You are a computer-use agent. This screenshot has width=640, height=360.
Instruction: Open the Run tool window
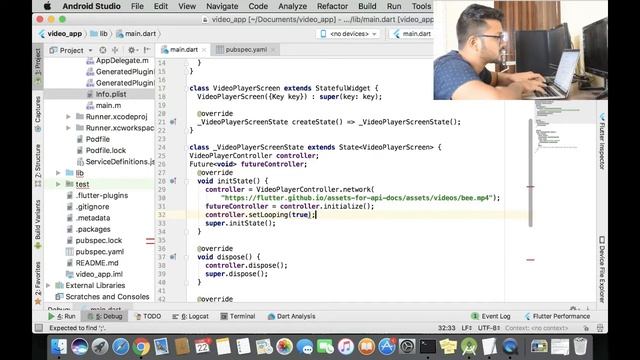[x=62, y=316]
